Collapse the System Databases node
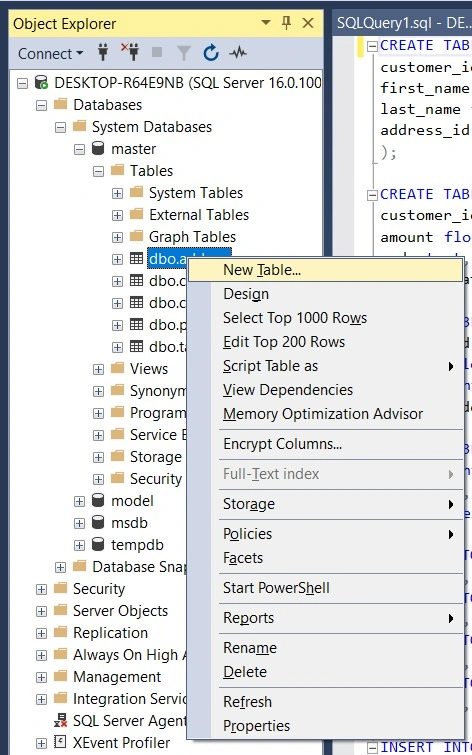Viewport: 472px width, 755px height. pos(61,127)
